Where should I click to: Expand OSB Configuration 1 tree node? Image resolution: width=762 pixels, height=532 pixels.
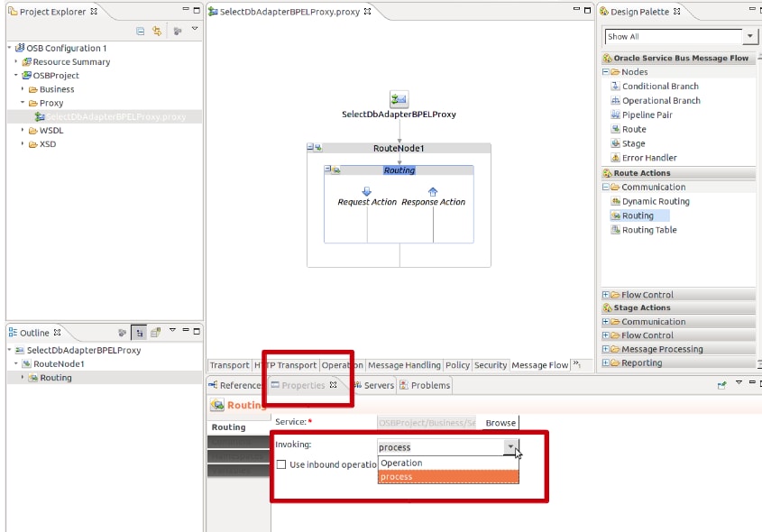(9, 48)
